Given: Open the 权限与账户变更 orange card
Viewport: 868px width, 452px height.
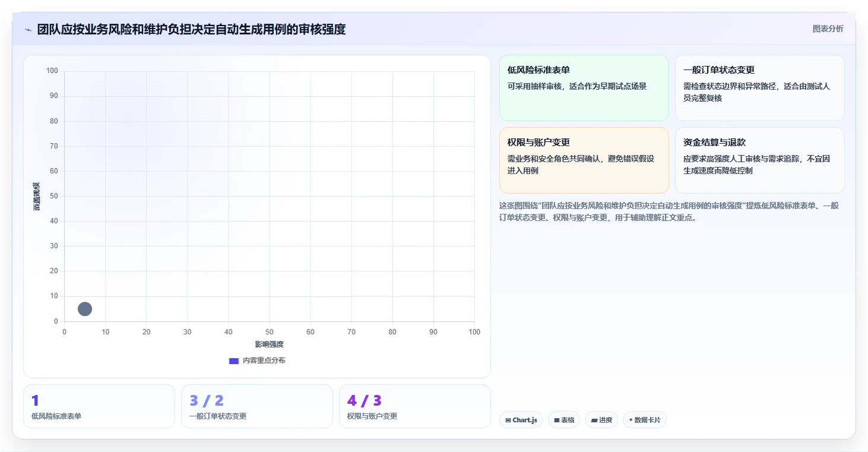Looking at the screenshot, I should 584,160.
